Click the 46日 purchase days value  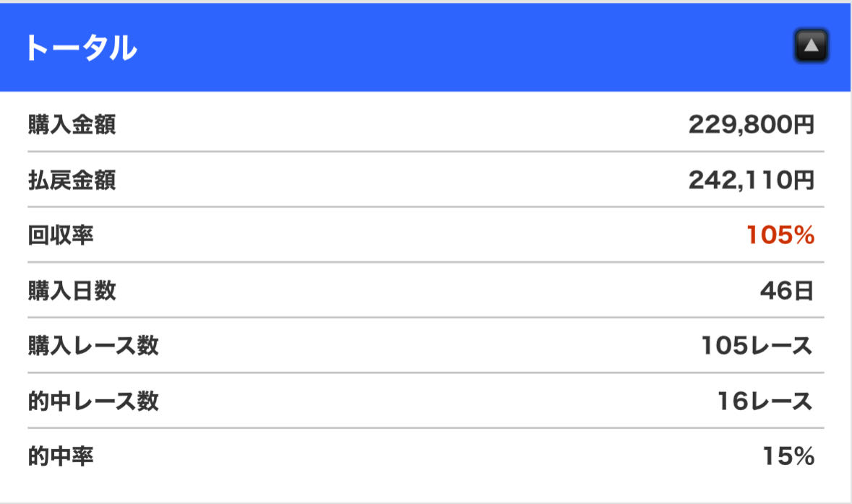(786, 291)
